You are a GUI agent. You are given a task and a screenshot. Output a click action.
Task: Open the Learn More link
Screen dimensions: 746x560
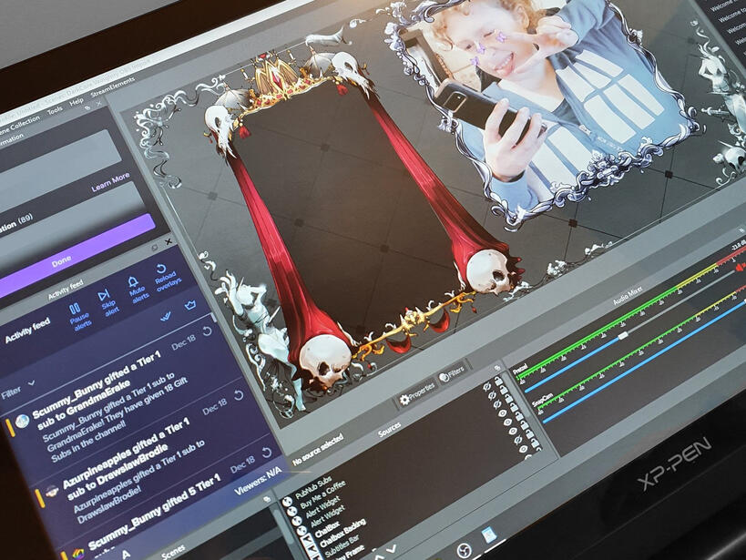coord(109,182)
